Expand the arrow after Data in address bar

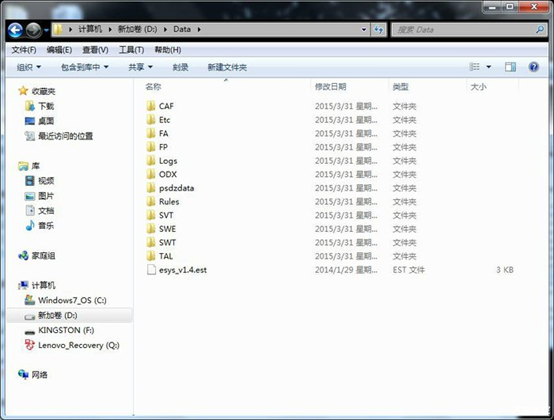coord(199,30)
